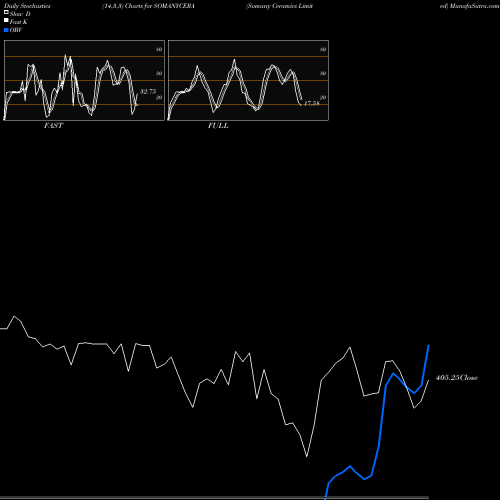Click the 20 level label in FAST chart
This screenshot has height=500, width=500.
click(159, 97)
